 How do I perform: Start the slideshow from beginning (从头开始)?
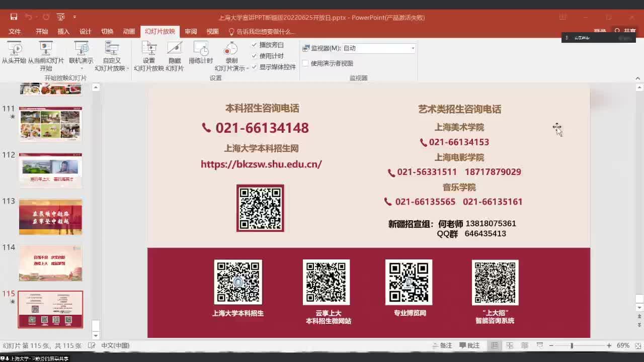pyautogui.click(x=14, y=53)
